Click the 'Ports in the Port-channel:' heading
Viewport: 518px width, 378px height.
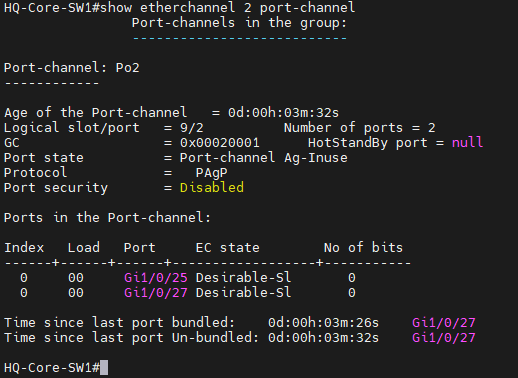pos(107,218)
